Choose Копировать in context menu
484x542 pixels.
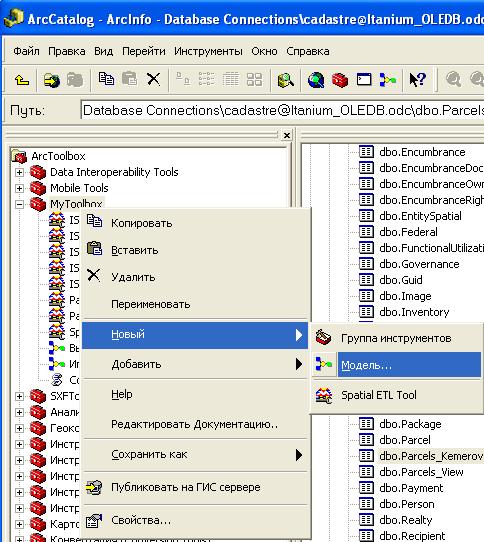pyautogui.click(x=195, y=223)
